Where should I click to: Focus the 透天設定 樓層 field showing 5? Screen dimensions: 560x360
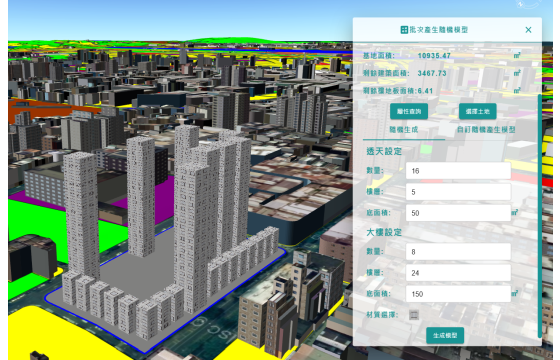458,192
